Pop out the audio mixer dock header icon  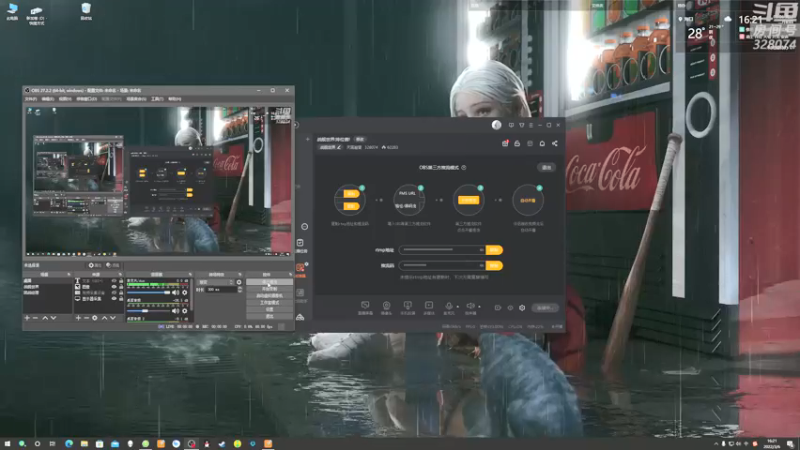coord(190,274)
